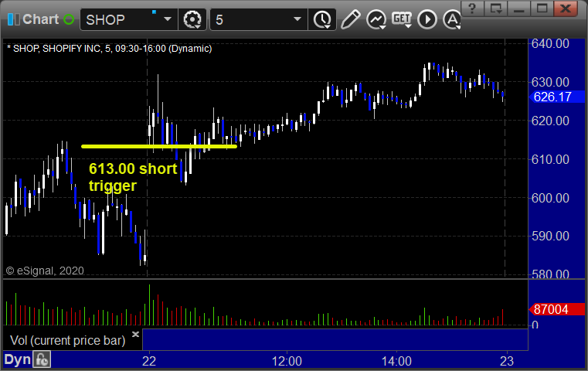
Task: Click the 14:00 time axis label
Action: tap(396, 361)
